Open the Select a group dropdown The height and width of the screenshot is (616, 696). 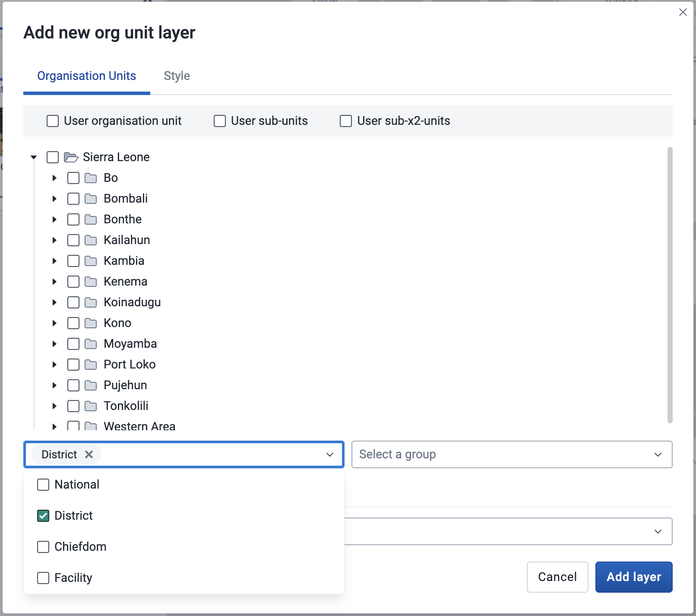(x=512, y=454)
